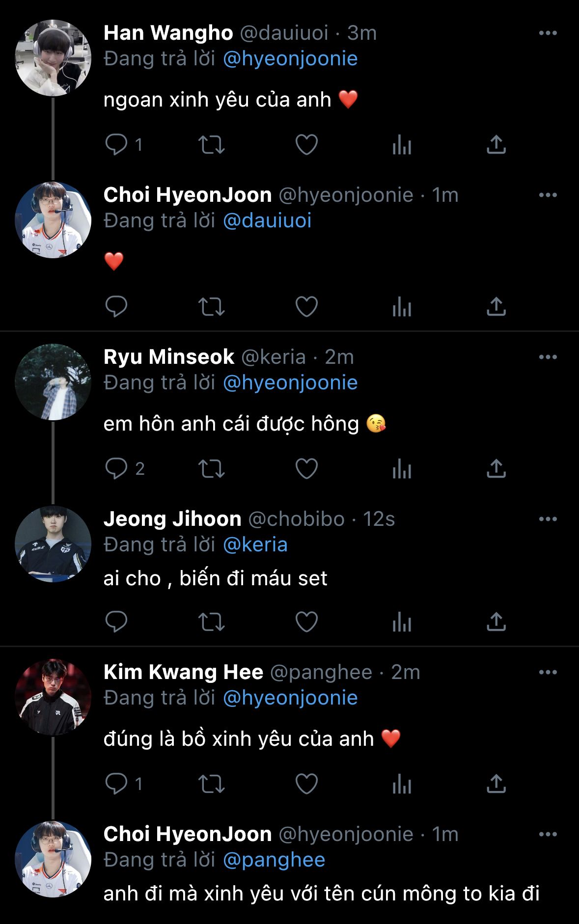Share Kim Kwang Hee's tweet
Viewport: 579px width, 924px height.
coord(496,784)
